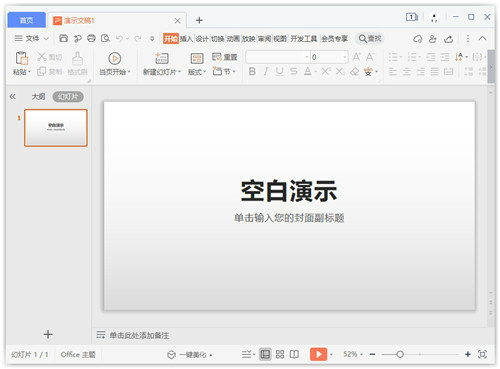Click the fit-to-window zoom icon
This screenshot has height=369, width=500.
[x=482, y=354]
